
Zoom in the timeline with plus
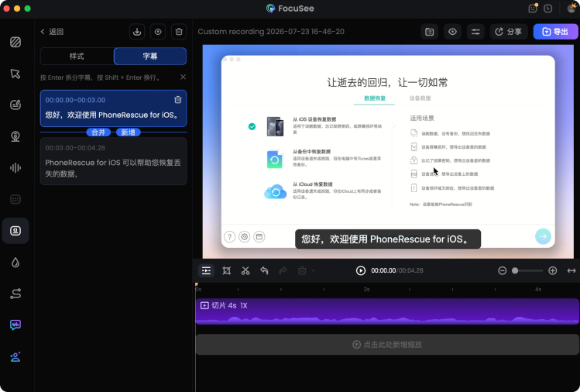553,270
